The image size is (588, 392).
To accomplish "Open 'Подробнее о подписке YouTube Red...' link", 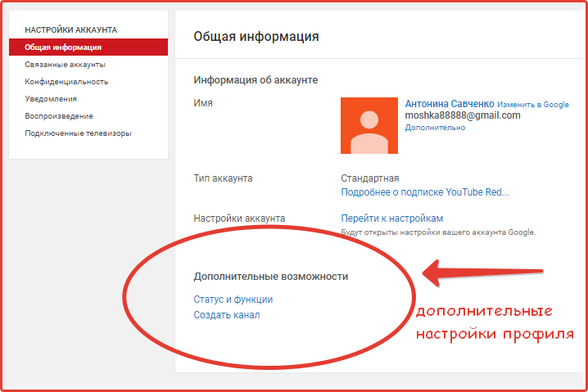I will pyautogui.click(x=425, y=192).
